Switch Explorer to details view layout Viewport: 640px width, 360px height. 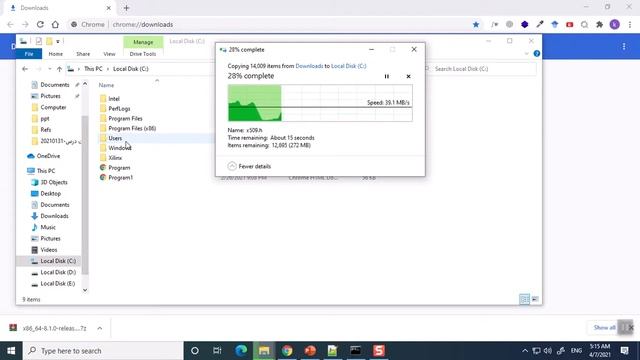(x=524, y=299)
